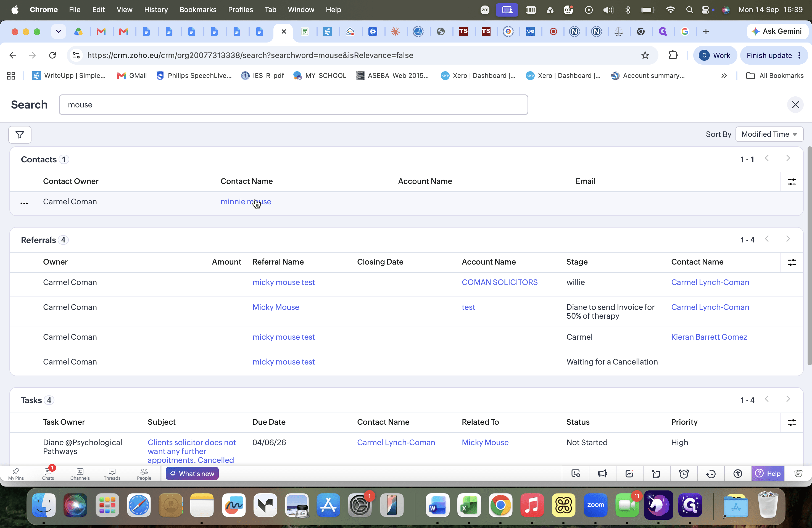Screen dimensions: 812x528
Task: Click the address bar URL
Action: point(250,55)
